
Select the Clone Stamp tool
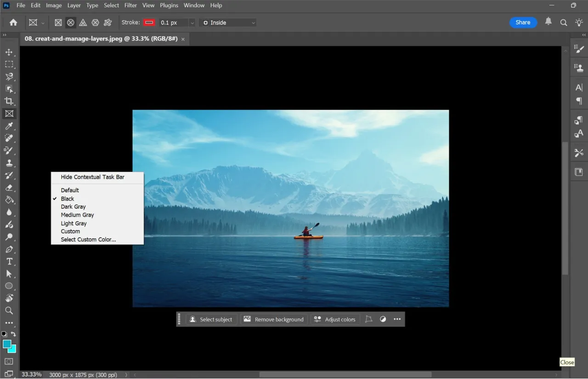[x=9, y=162]
